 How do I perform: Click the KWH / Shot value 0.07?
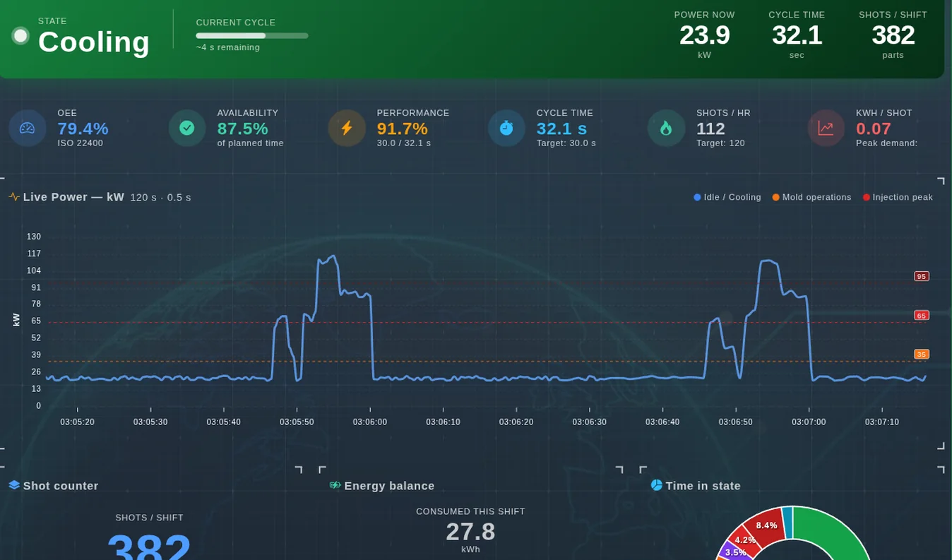tap(874, 129)
